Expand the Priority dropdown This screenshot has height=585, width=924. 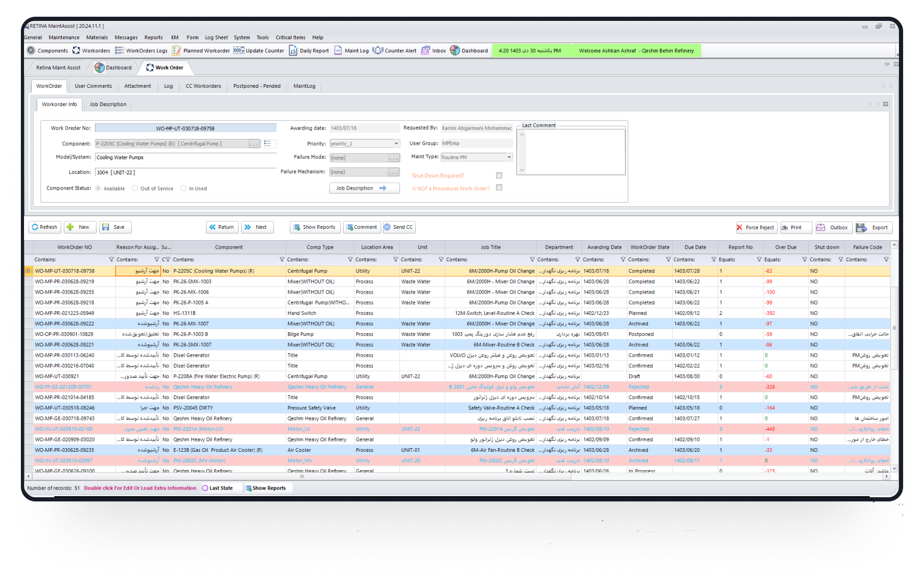[396, 144]
